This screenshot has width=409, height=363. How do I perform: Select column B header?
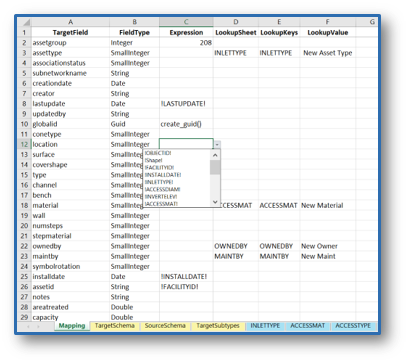tap(134, 22)
